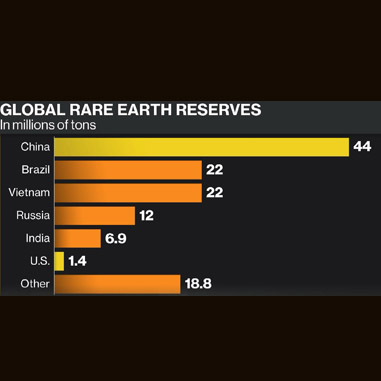Screen dimensions: 381x381
Task: Click the Vietnam orange bar
Action: 128,193
